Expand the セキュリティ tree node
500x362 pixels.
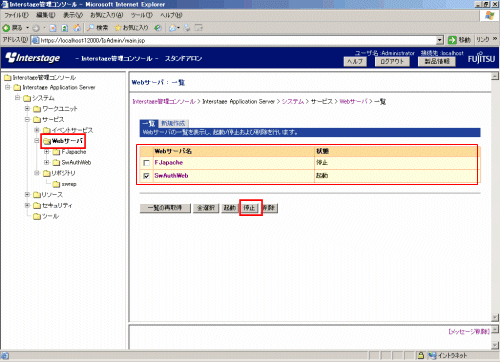[27, 205]
